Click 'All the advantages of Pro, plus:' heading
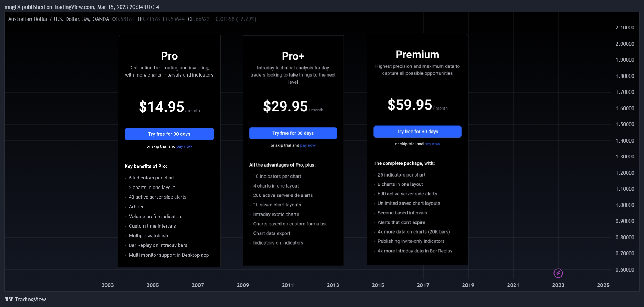This screenshot has width=644, height=307. pos(282,165)
